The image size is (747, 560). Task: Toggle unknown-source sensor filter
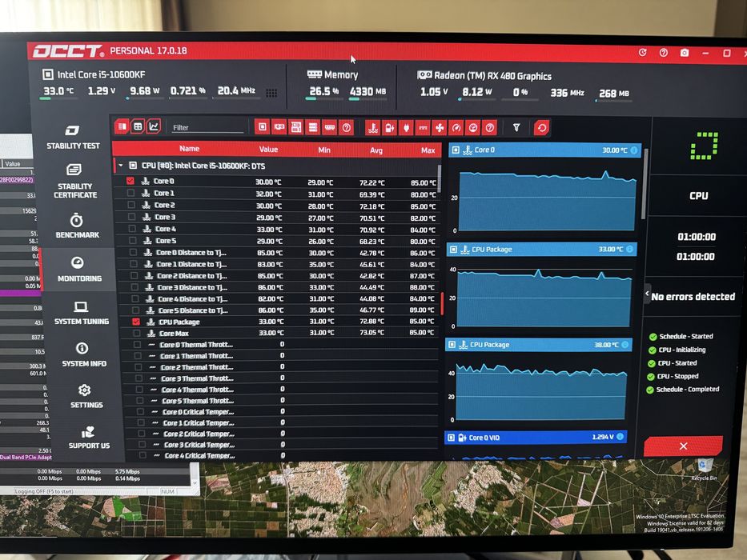pyautogui.click(x=347, y=127)
